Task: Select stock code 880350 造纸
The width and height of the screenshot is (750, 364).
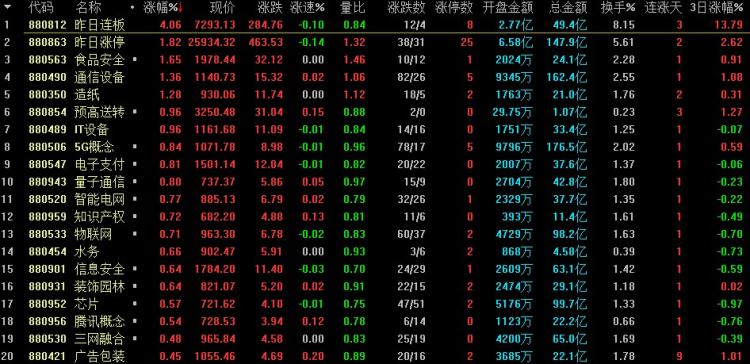Action: [x=375, y=95]
